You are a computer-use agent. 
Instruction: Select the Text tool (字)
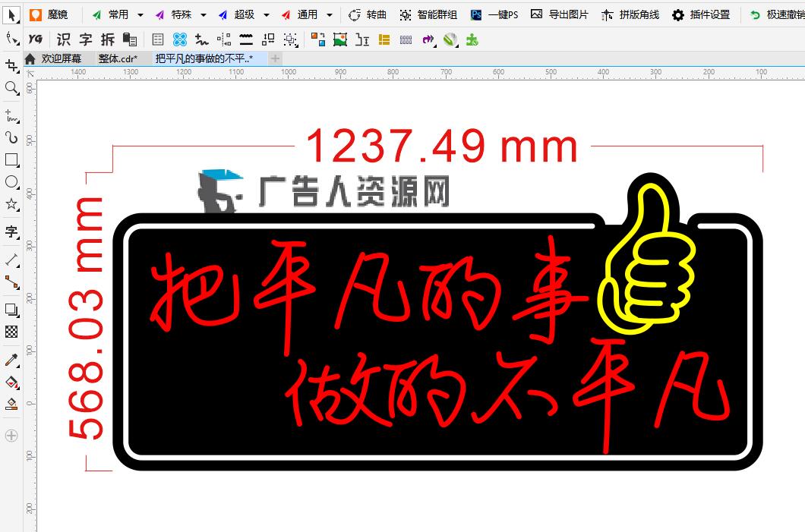pyautogui.click(x=11, y=231)
